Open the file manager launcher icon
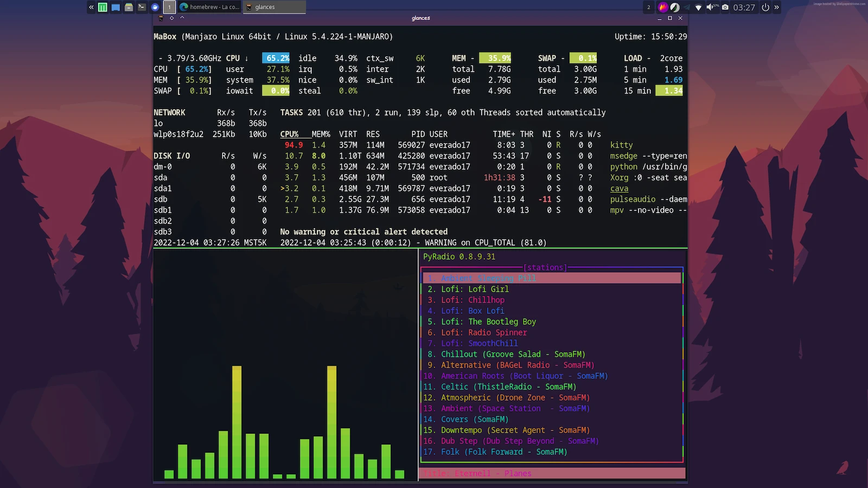Screen dimensions: 868x488 [x=129, y=7]
